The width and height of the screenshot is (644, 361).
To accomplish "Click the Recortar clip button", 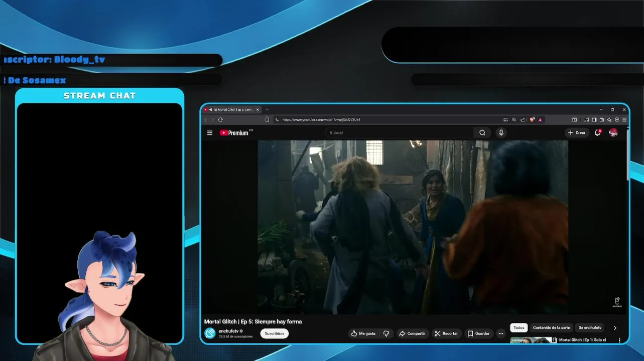I will [446, 333].
